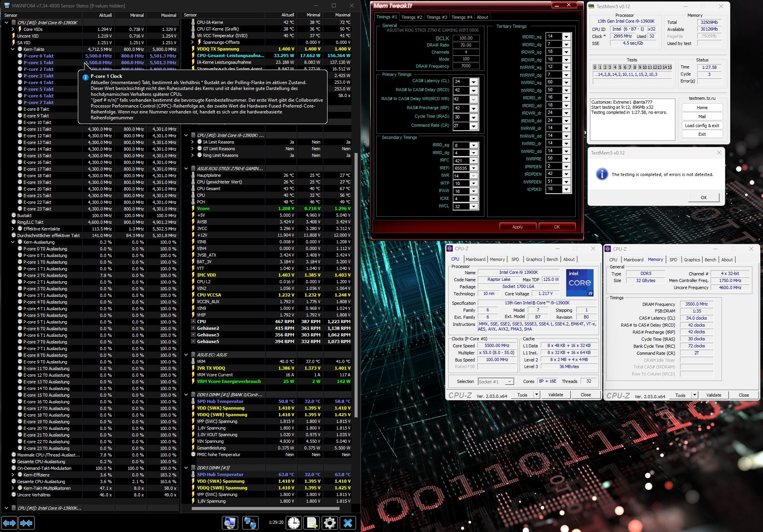The height and width of the screenshot is (532, 763).
Task: Click Maximal column header in left sensor pane
Action: (x=168, y=15)
